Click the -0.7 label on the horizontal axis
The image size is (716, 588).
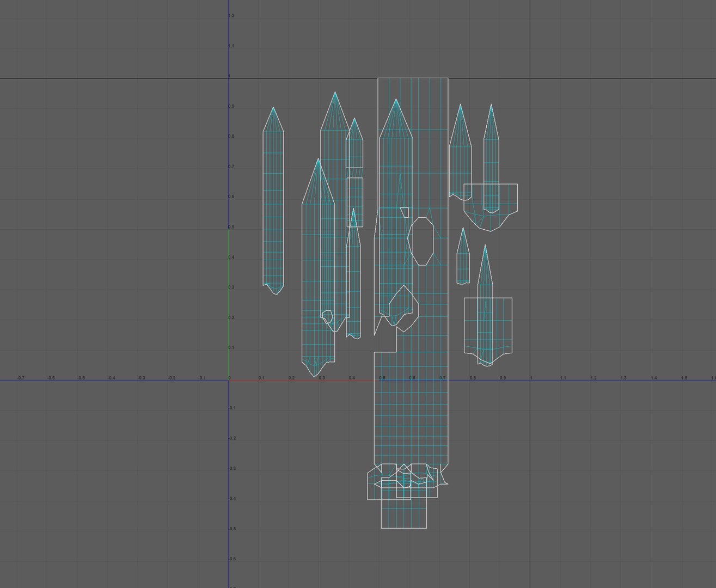(20, 378)
